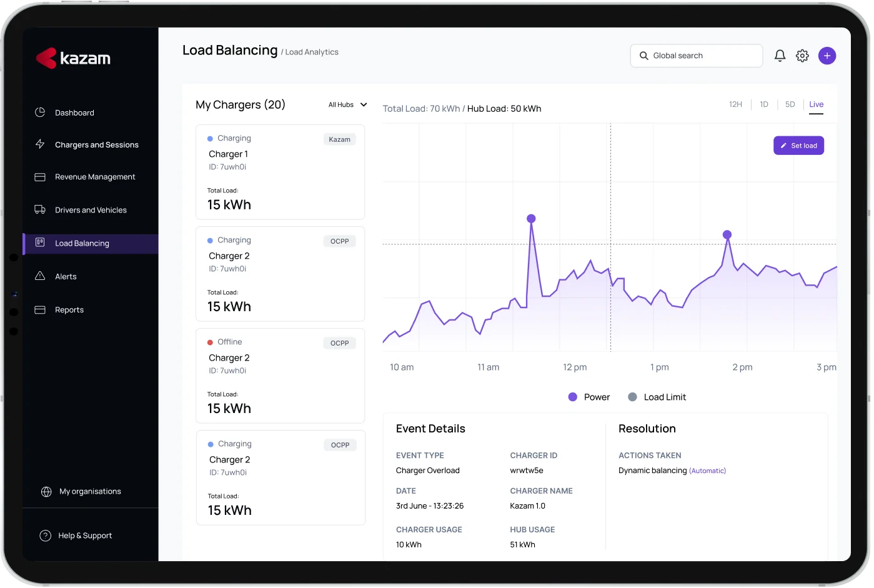Click search magnifier icon
The width and height of the screenshot is (874, 588).
click(643, 56)
